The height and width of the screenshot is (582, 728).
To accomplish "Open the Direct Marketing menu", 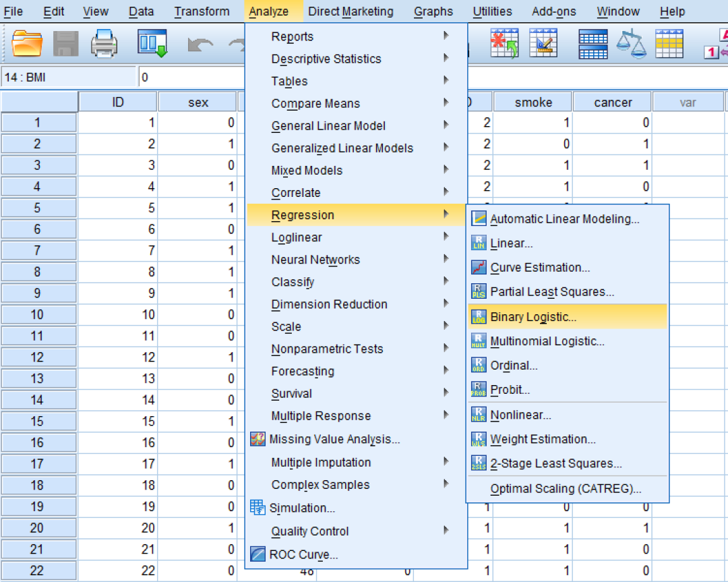I will coord(351,11).
